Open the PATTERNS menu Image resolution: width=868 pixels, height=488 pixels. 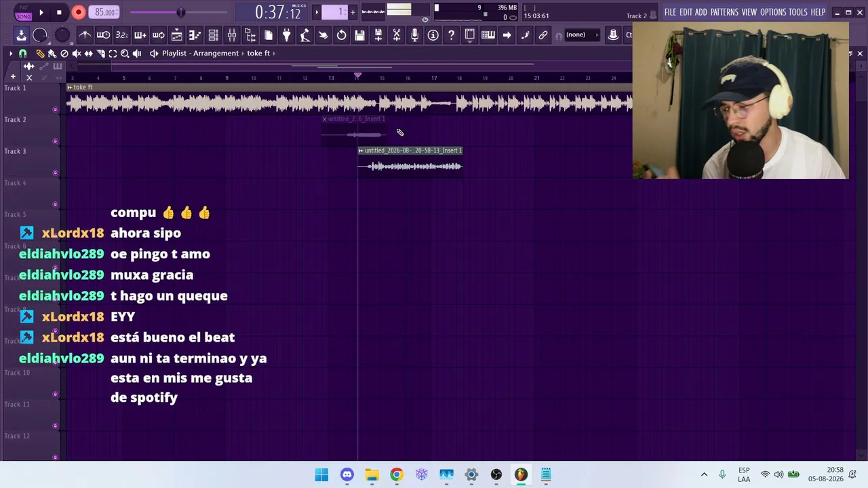pos(724,12)
